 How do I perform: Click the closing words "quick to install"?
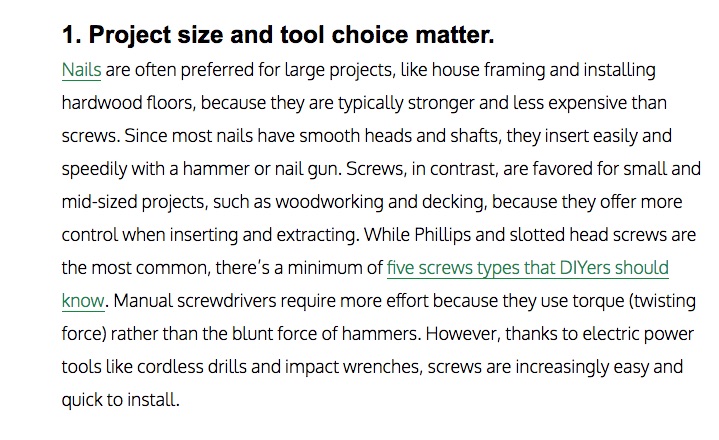(120, 400)
